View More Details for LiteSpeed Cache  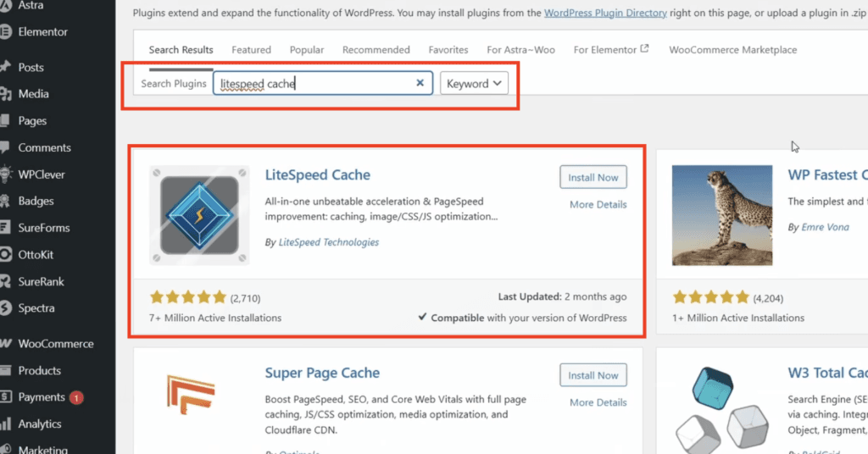598,205
